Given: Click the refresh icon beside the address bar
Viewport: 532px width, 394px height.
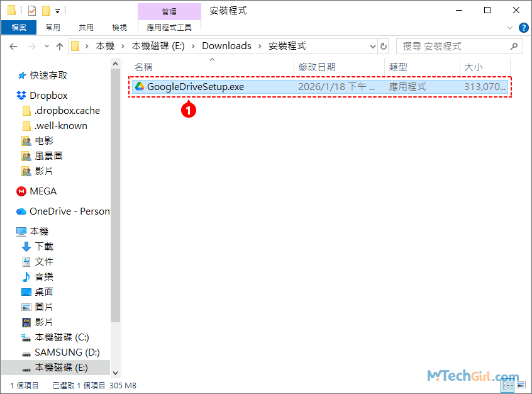Looking at the screenshot, I should [383, 46].
